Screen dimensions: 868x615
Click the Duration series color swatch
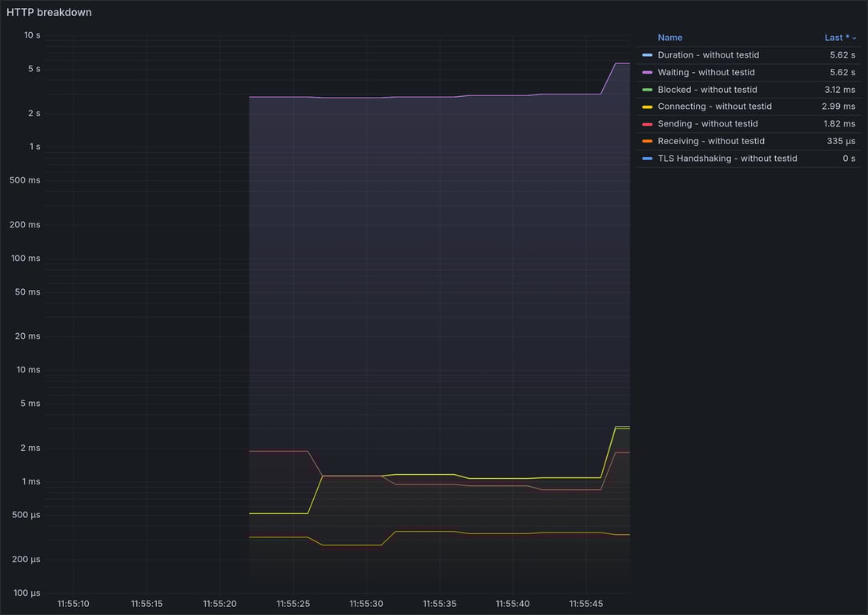[647, 54]
